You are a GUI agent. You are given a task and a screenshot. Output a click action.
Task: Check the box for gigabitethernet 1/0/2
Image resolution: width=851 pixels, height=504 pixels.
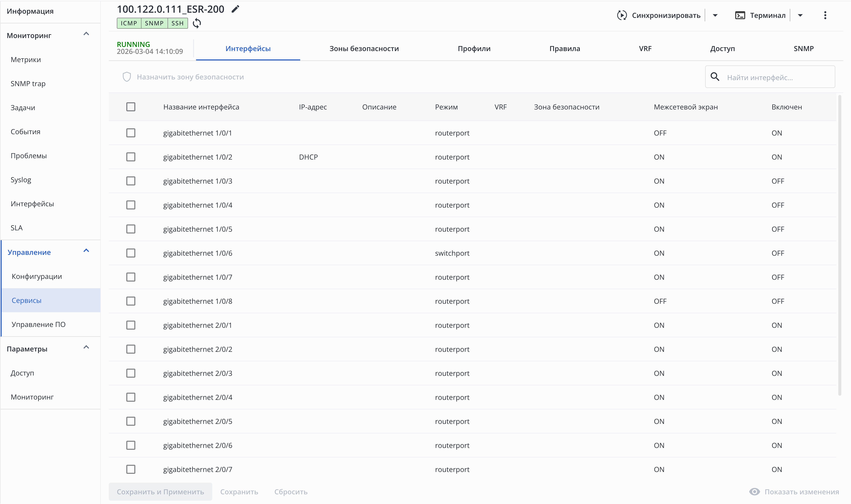131,157
